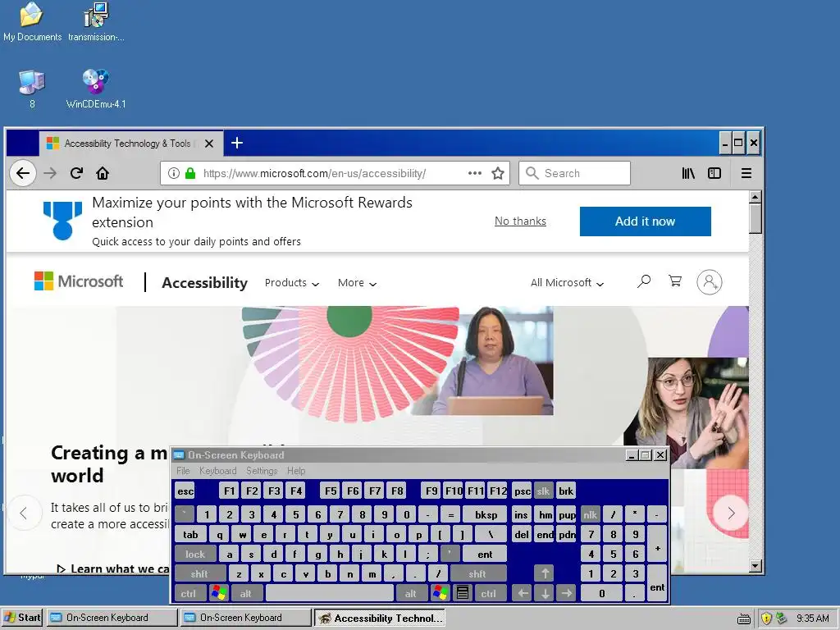Toggle the left alt key
The image size is (840, 630).
click(246, 593)
